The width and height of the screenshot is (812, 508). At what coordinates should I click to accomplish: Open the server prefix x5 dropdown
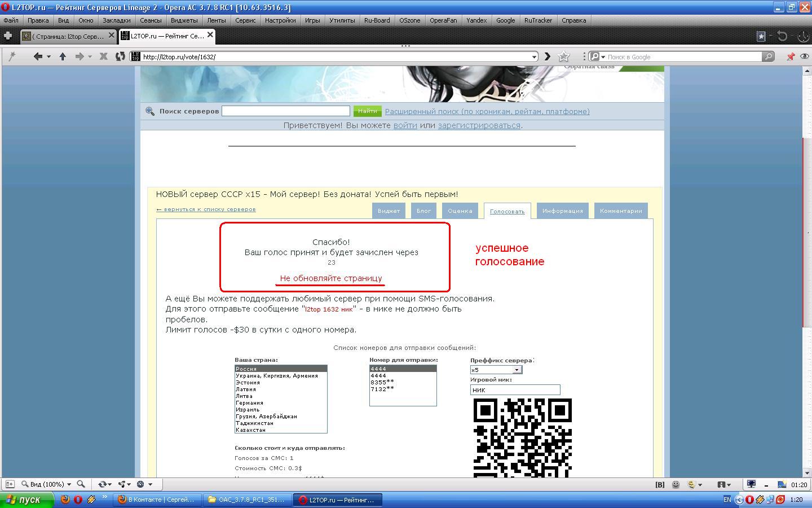click(x=516, y=370)
